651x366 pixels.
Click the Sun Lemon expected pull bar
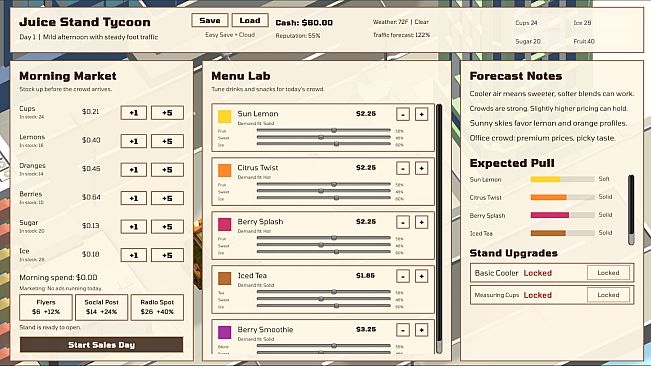pyautogui.click(x=563, y=179)
